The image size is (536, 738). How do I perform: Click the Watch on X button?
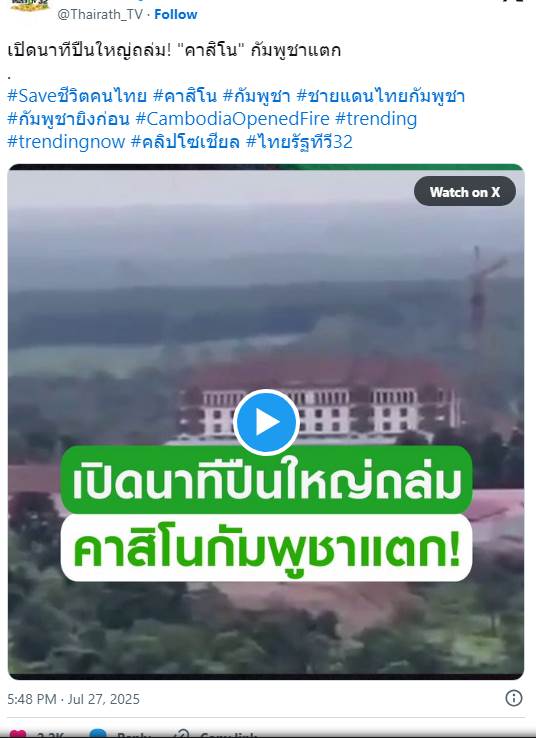[x=464, y=192]
